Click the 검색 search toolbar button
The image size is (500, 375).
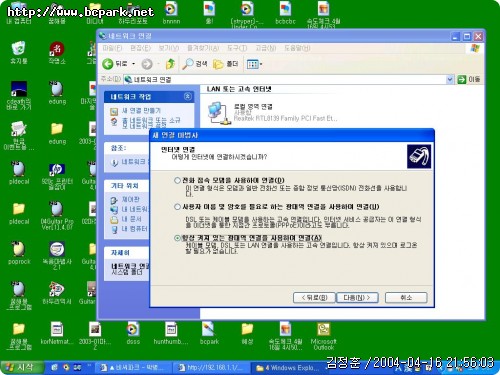pyautogui.click(x=195, y=64)
